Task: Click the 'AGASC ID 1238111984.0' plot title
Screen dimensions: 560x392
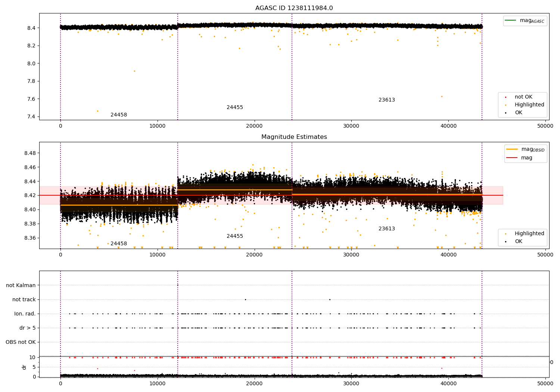Action: coord(294,8)
